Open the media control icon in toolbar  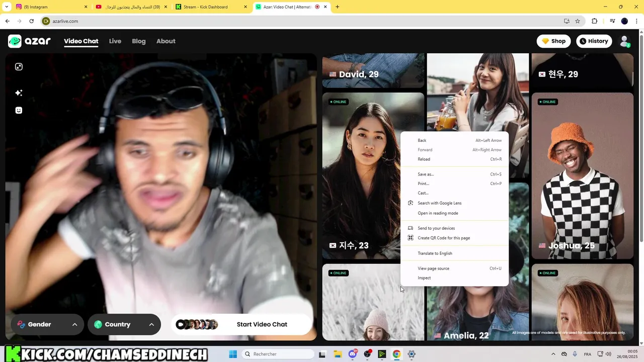tap(612, 21)
